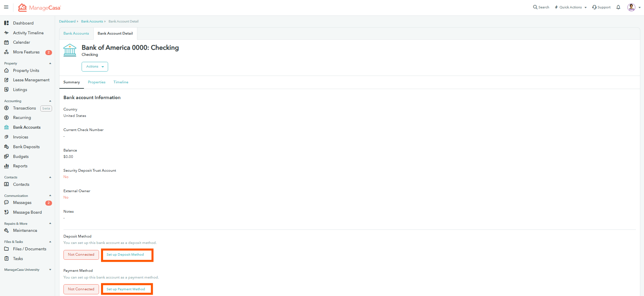Switch to the Properties tab
644x296 pixels.
[97, 82]
